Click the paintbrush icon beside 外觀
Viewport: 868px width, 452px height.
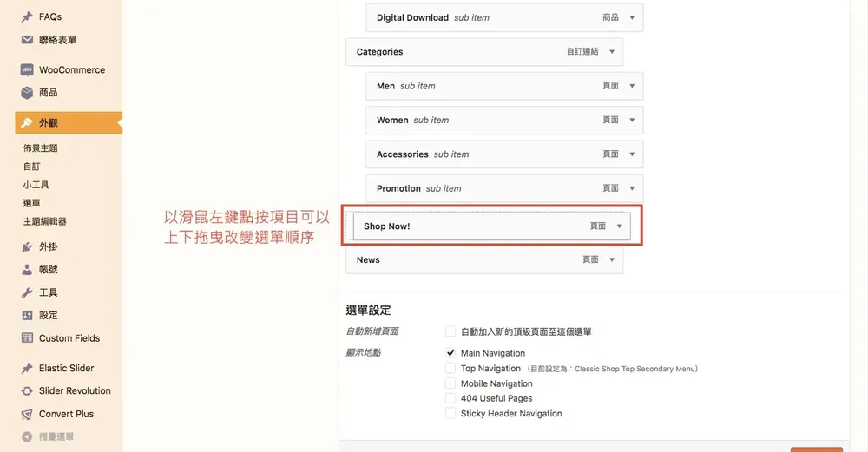coord(27,123)
